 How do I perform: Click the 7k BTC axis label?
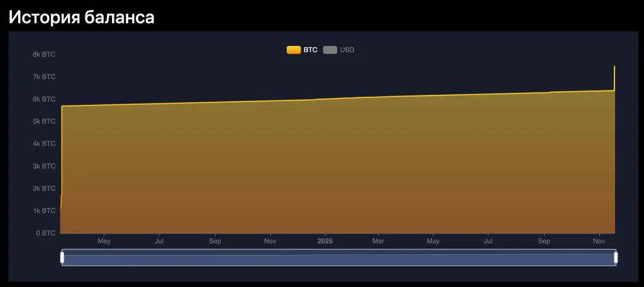point(44,77)
